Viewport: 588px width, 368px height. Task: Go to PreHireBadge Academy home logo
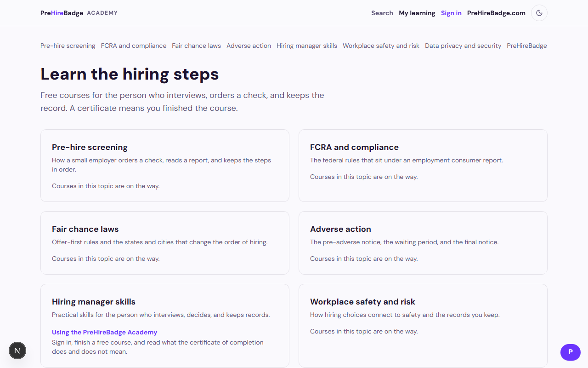[x=79, y=13]
